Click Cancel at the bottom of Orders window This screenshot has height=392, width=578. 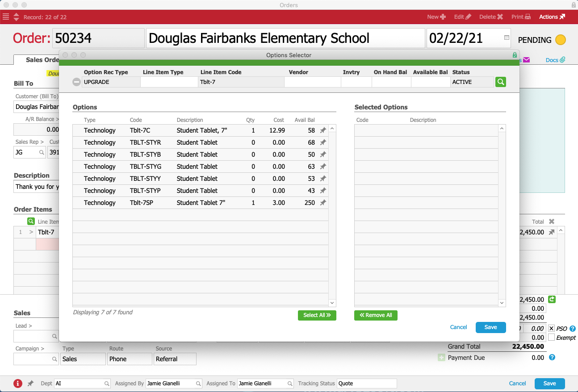click(517, 384)
